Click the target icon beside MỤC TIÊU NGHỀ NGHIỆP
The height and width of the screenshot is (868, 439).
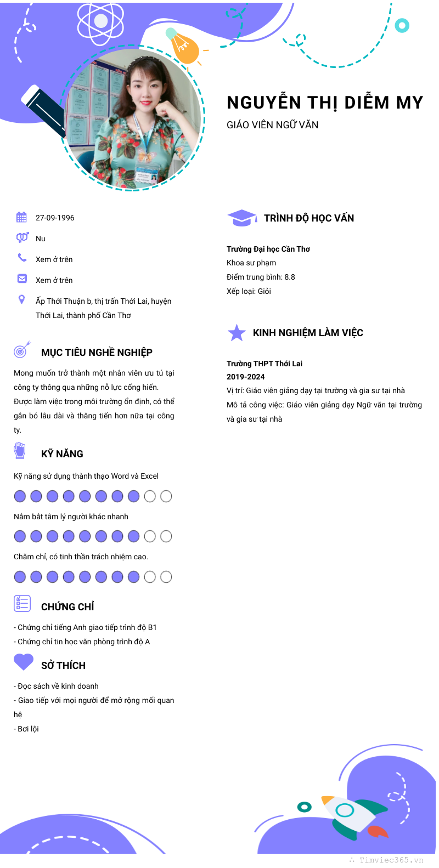(21, 350)
